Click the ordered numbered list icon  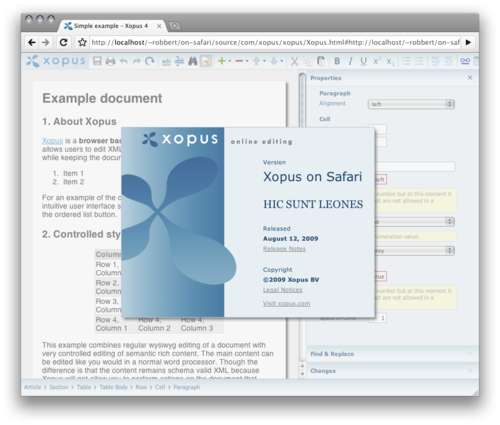[x=419, y=61]
